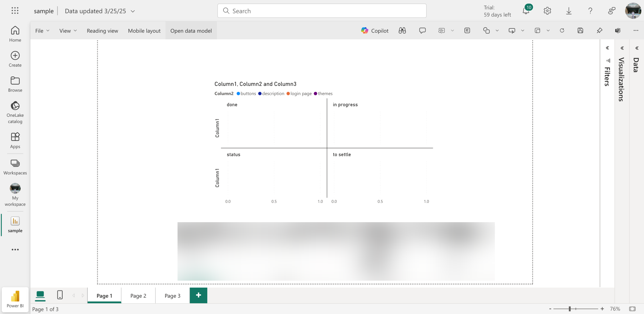Click the Refresh visuals icon
This screenshot has width=644, height=314.
click(x=562, y=31)
